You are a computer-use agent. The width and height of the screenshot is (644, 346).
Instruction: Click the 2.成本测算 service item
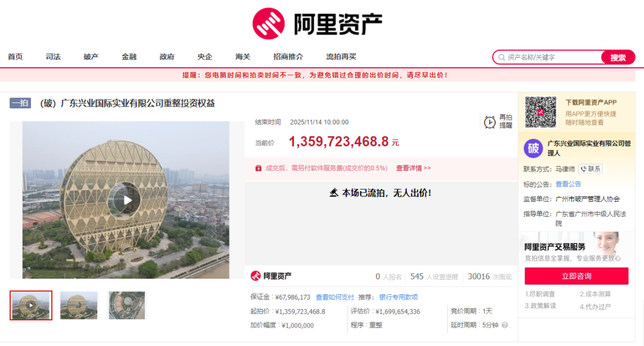click(595, 294)
